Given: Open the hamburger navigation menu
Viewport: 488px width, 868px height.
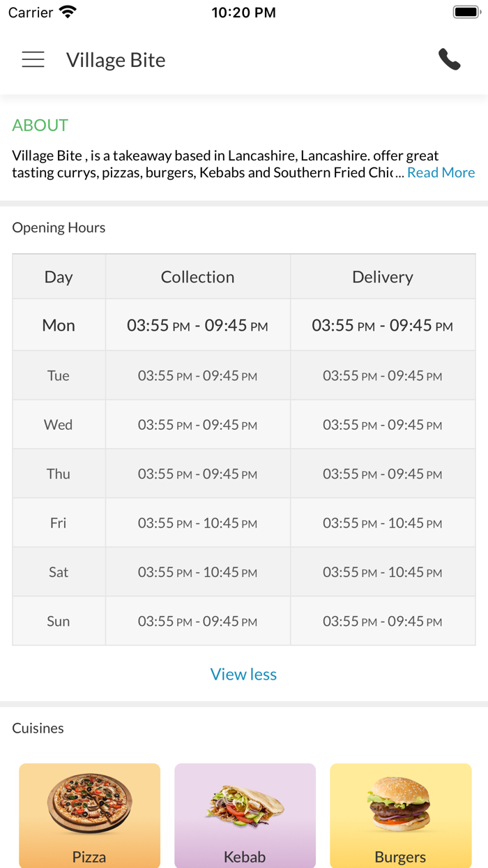Looking at the screenshot, I should 33,60.
